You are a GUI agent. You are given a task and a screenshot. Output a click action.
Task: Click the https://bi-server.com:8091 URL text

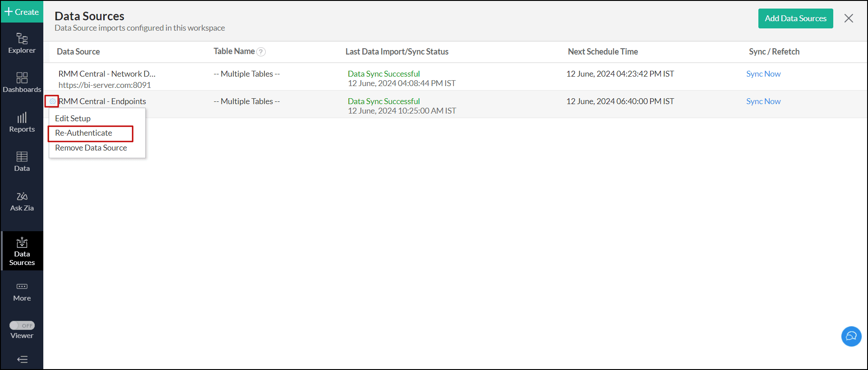click(x=105, y=85)
